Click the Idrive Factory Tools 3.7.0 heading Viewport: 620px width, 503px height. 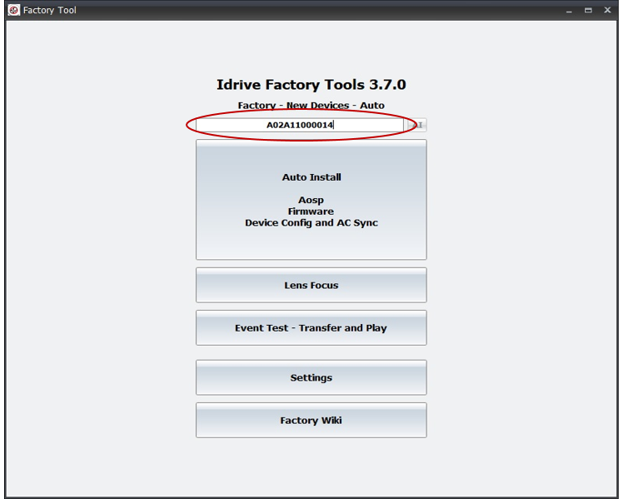[x=311, y=85]
